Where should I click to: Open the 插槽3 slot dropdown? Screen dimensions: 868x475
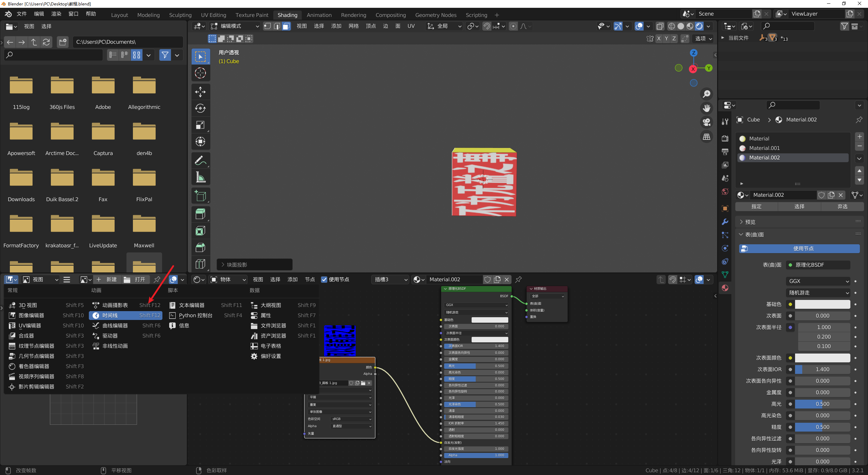(x=391, y=280)
